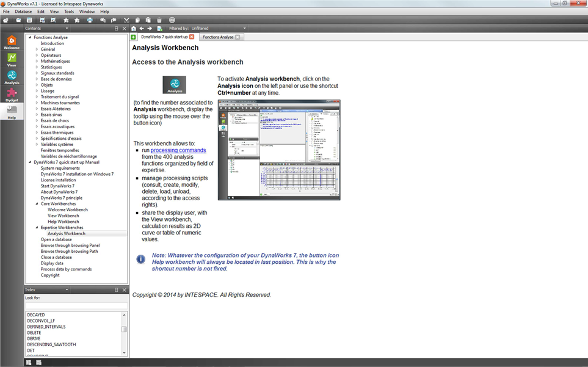Follow the processing commands link
The image size is (588, 367).
(178, 150)
